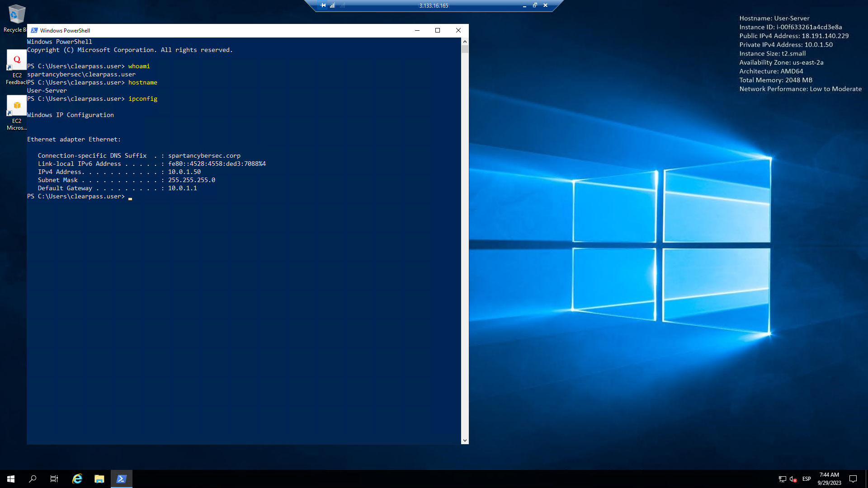Open Task View from taskbar
868x488 pixels.
[54, 479]
